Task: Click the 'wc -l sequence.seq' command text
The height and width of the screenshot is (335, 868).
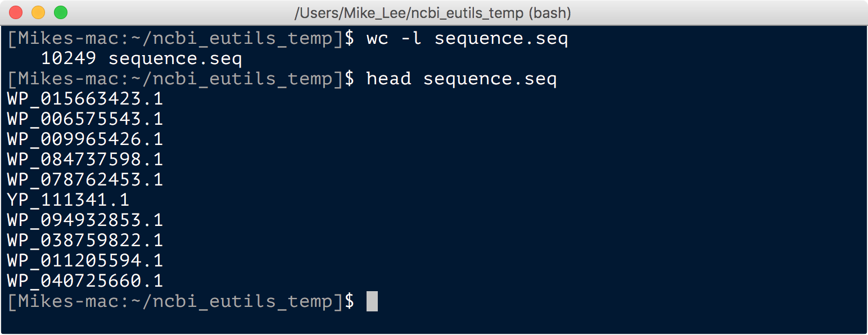Action: pyautogui.click(x=467, y=39)
